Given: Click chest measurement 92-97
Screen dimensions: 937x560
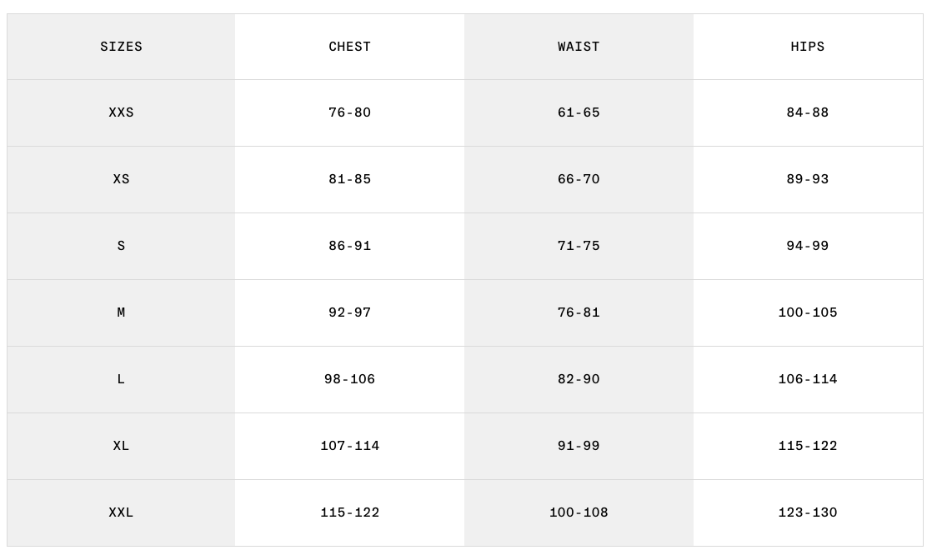Looking at the screenshot, I should coord(349,312).
